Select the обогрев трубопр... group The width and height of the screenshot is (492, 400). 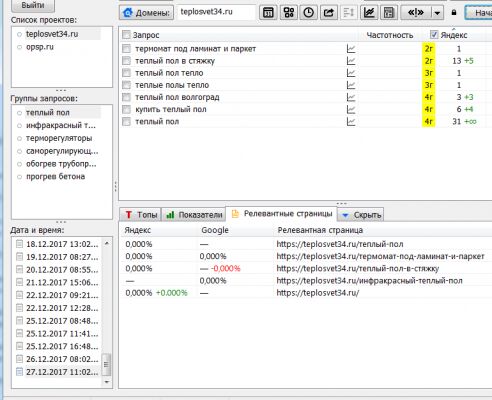coord(61,164)
